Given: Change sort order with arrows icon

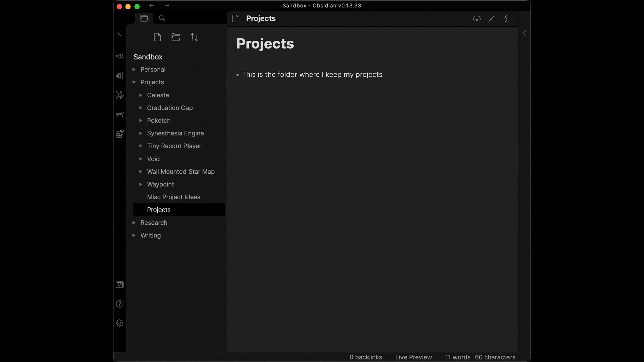Looking at the screenshot, I should pos(195,37).
